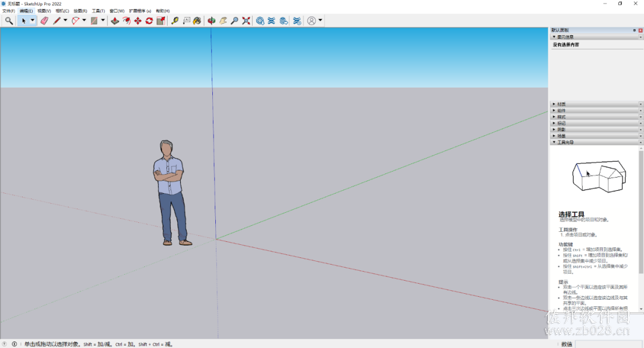Collapse the 图元信息 panel
This screenshot has width=644, height=348.
point(554,37)
